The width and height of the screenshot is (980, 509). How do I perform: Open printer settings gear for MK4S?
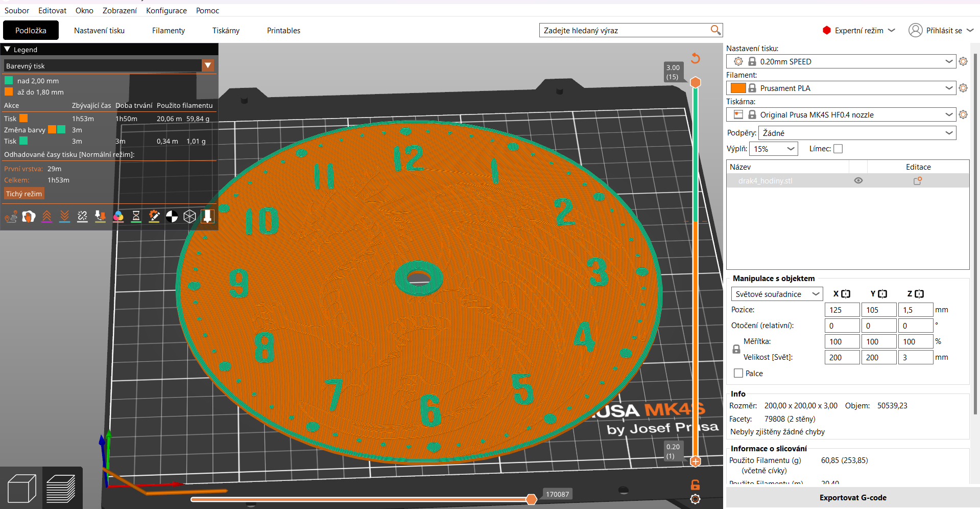click(x=963, y=114)
